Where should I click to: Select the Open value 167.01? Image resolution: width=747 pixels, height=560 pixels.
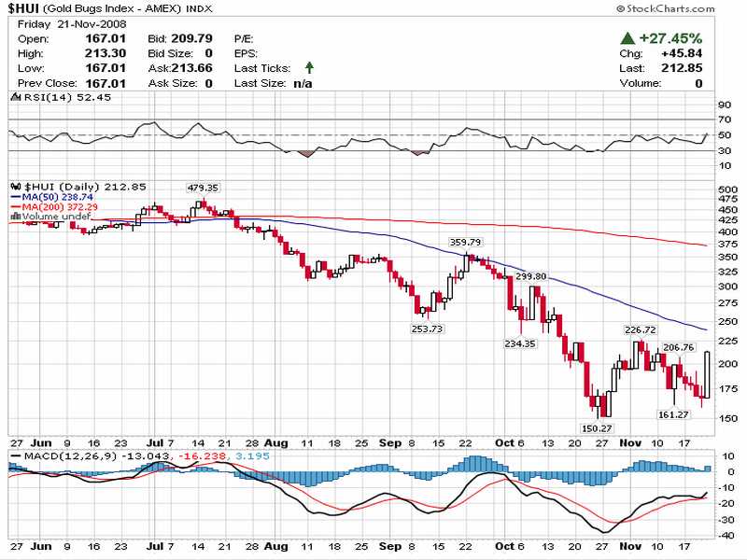click(x=106, y=38)
